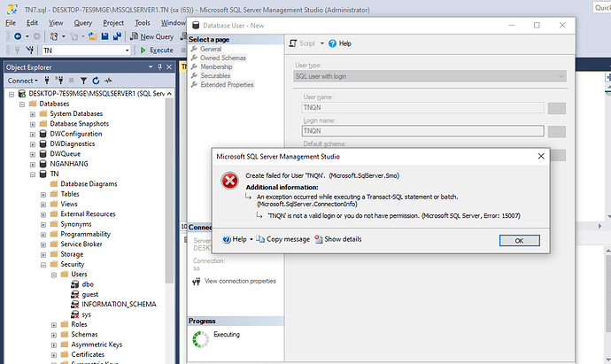The width and height of the screenshot is (611, 364).
Task: Select the DWConfiguration database
Action: tap(75, 134)
